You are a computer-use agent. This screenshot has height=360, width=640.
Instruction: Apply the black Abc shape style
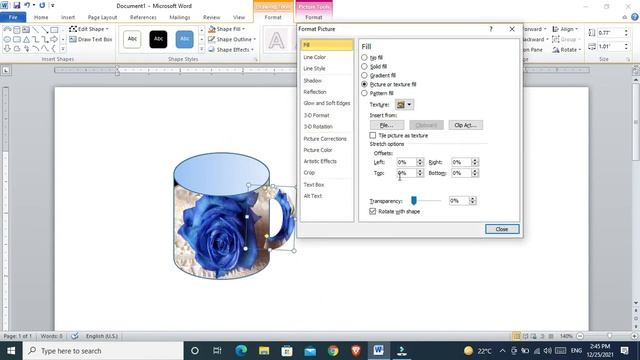(x=158, y=39)
